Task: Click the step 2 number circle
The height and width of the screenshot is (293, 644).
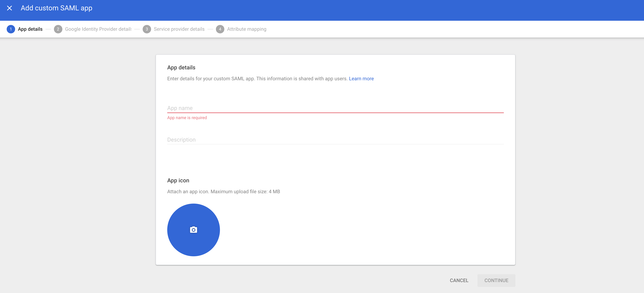Action: 58,29
